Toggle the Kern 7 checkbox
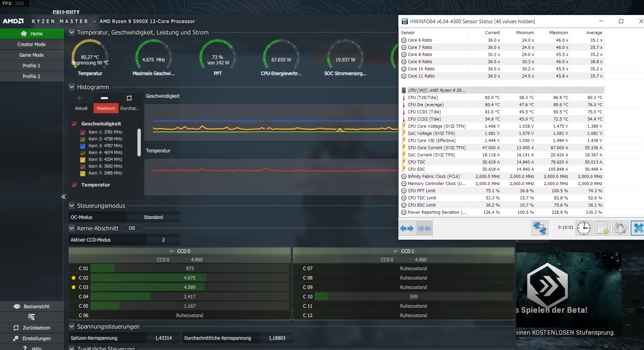 [x=83, y=173]
